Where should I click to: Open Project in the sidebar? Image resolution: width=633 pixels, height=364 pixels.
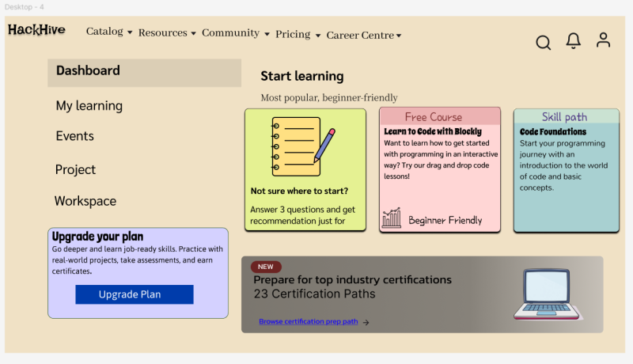pyautogui.click(x=75, y=169)
